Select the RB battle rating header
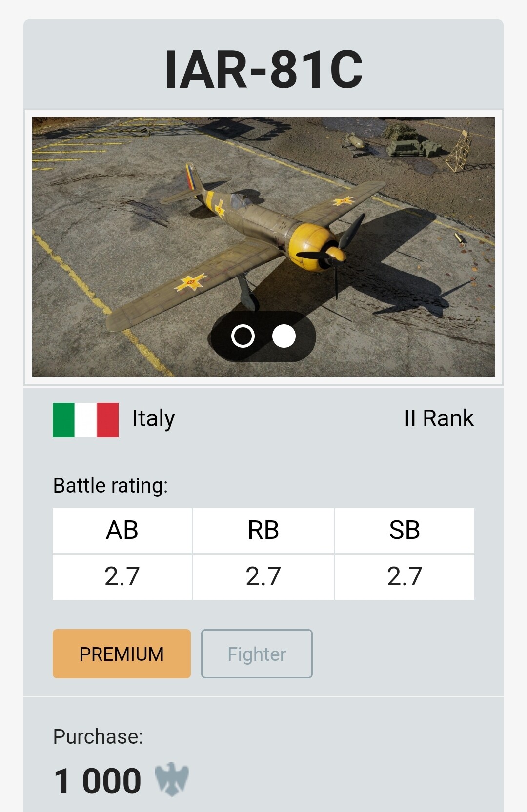Image resolution: width=527 pixels, height=812 pixels. pos(263,530)
